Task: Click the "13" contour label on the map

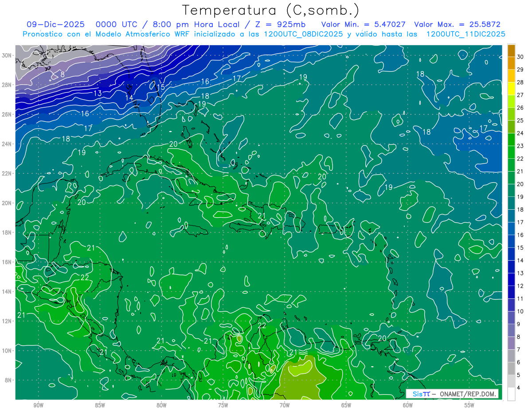Action: [x=98, y=93]
